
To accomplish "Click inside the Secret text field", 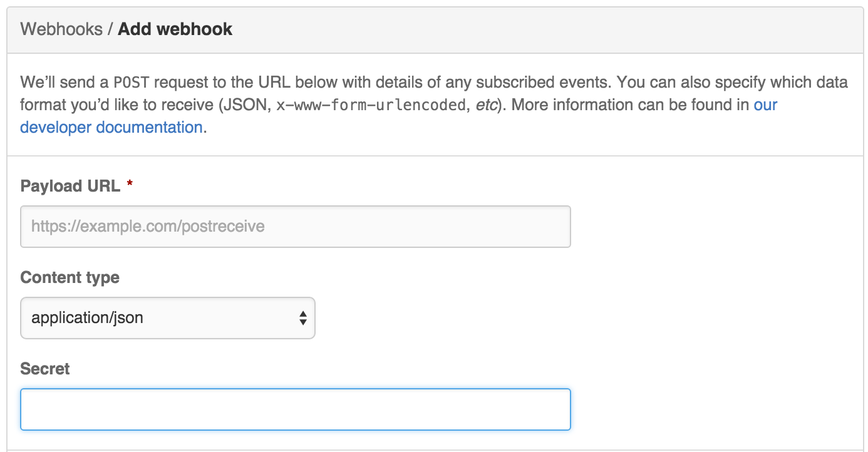I will 296,409.
